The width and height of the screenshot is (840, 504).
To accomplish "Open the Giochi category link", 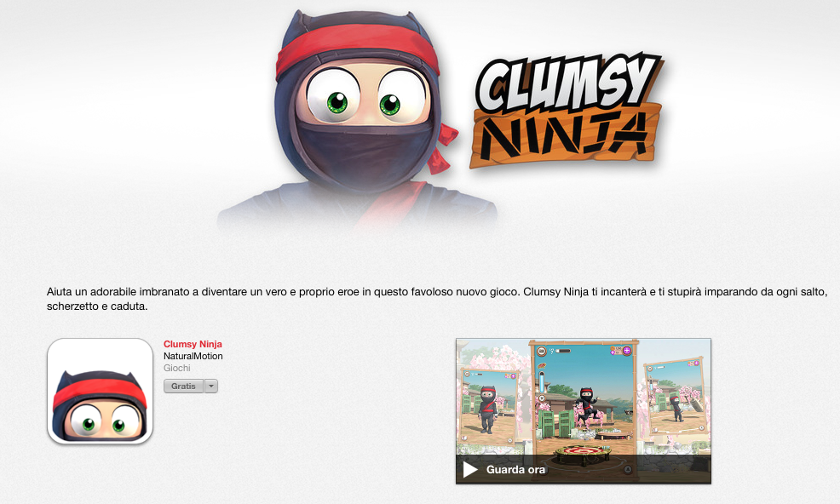I will click(x=177, y=368).
